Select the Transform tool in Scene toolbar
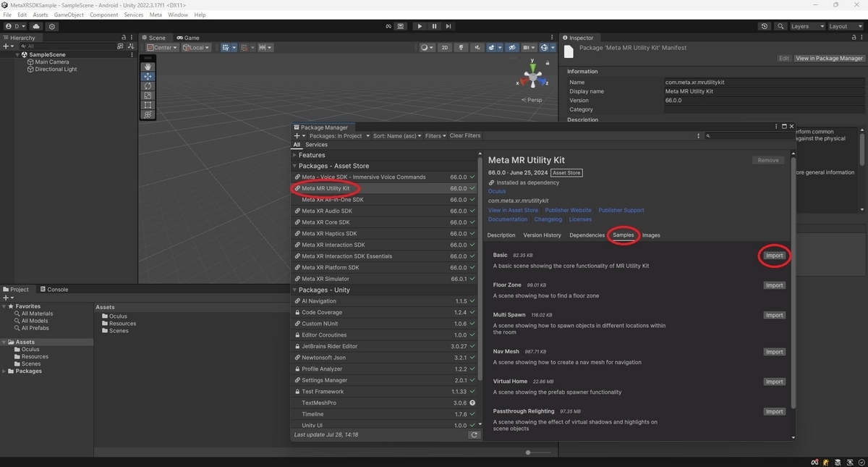This screenshot has width=868, height=467. click(x=148, y=114)
